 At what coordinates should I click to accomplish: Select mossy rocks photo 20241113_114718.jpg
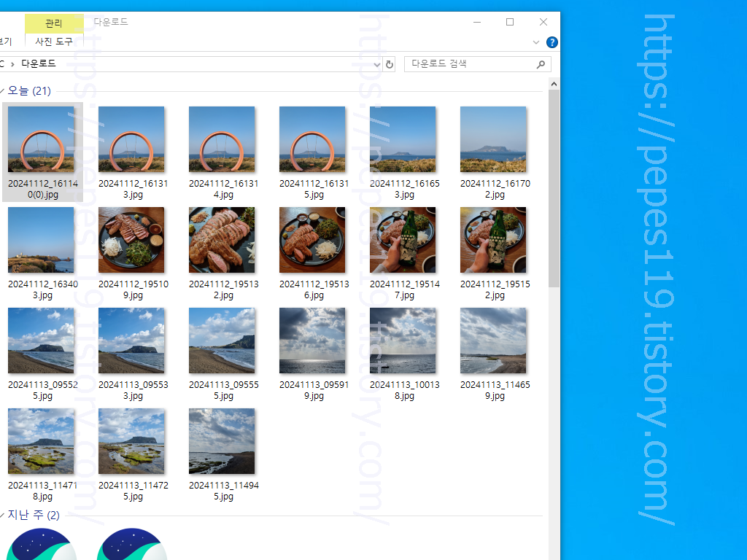pos(41,441)
